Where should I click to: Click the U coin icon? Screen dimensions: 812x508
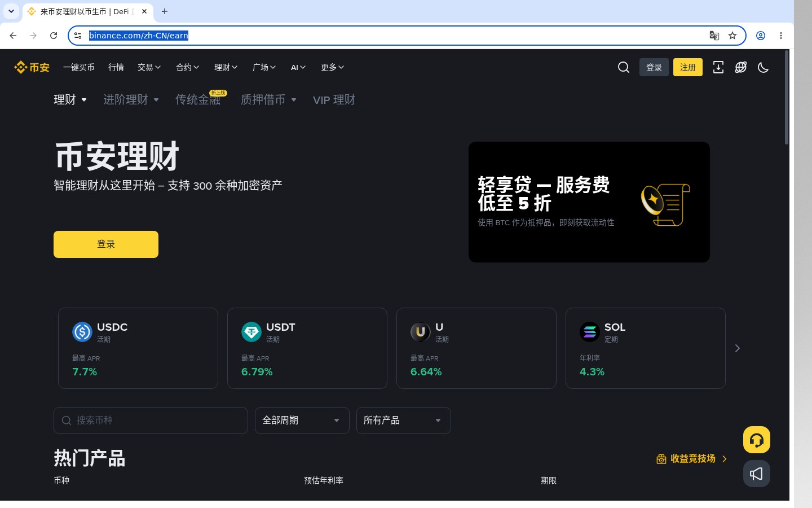click(x=421, y=332)
